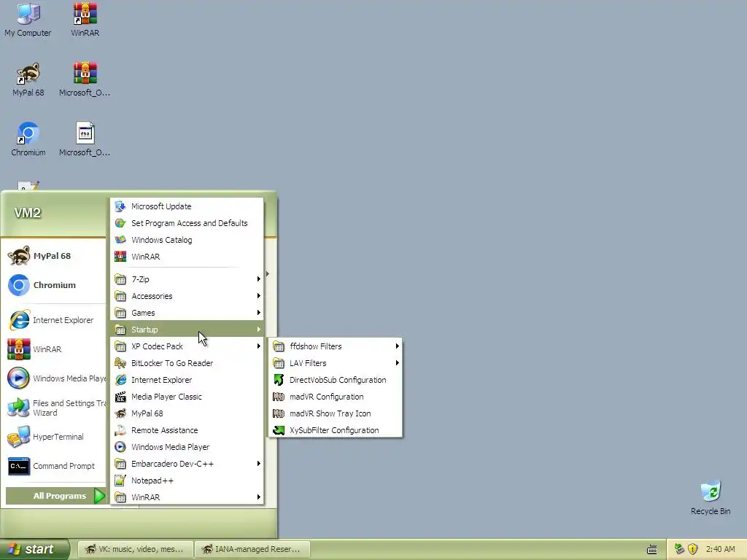The height and width of the screenshot is (560, 747).
Task: Launch WinRAR entry below Windows Catalog
Action: [187, 256]
